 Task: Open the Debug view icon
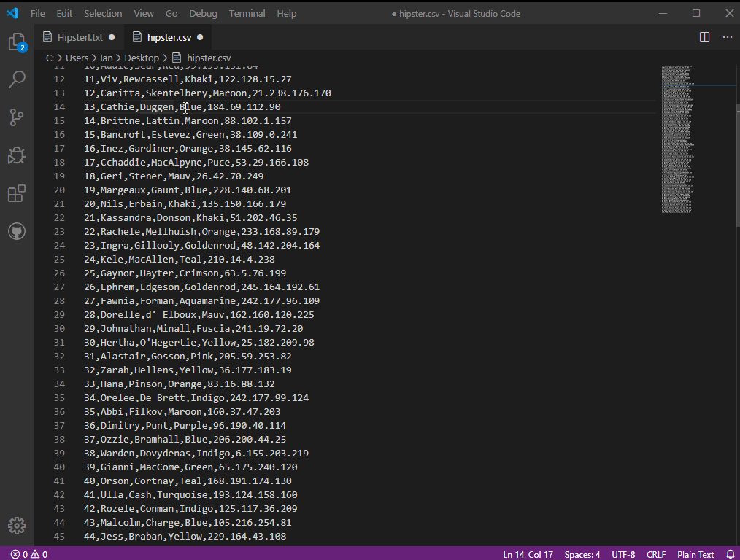[17, 155]
